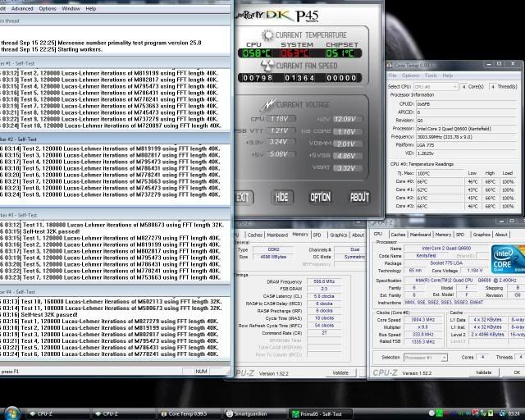Click DRAM Frequency value 500.0 MHz

pos(324,281)
